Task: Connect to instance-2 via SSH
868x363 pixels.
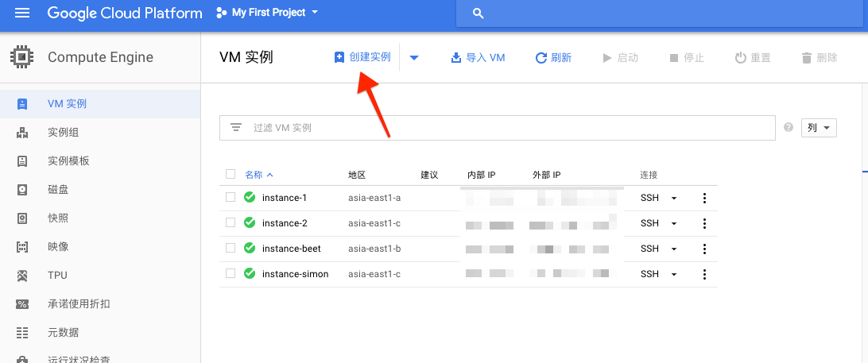Action: pos(649,223)
